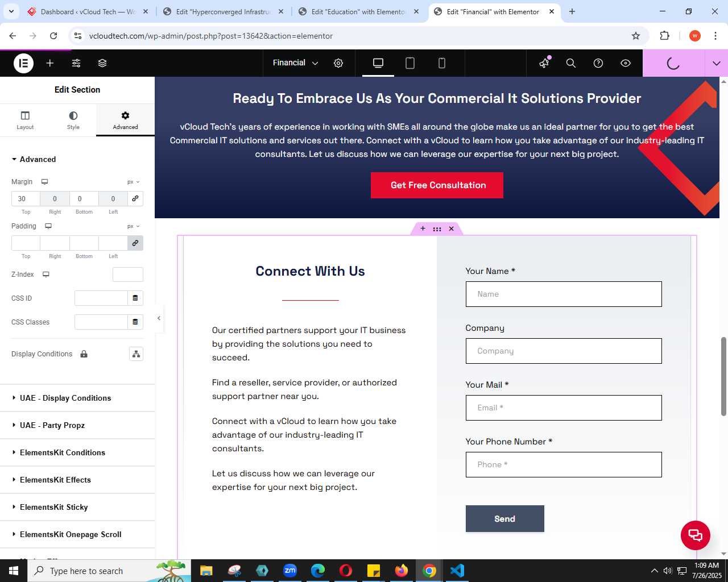
Task: Click the Padding Top field
Action: tap(26, 243)
